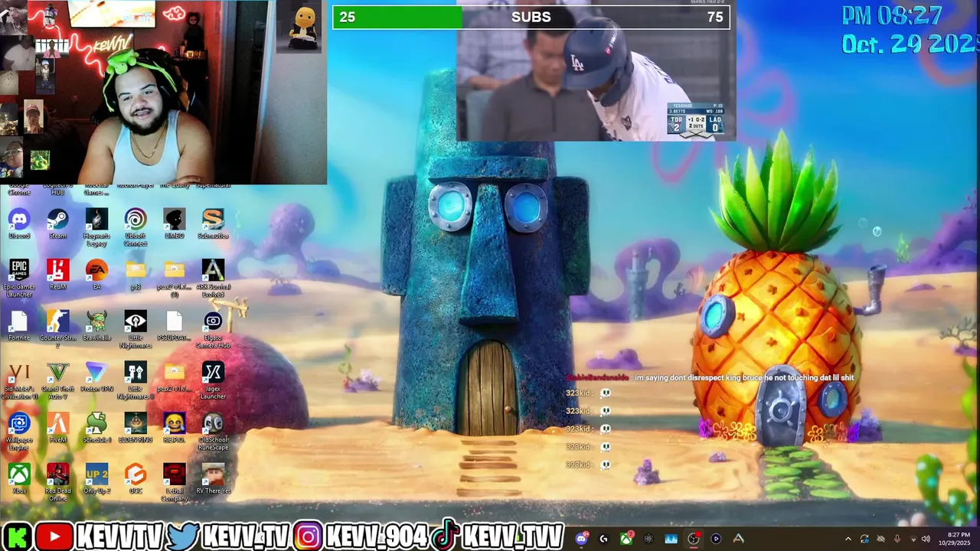Open the Discord desktop shortcut
Screen dimensions: 980x551
19,223
